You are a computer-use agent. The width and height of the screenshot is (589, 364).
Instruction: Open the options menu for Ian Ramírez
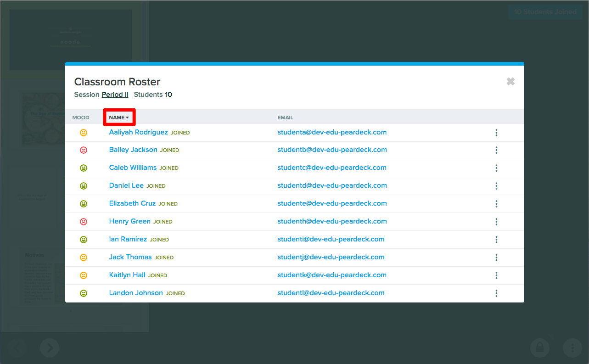[496, 240]
